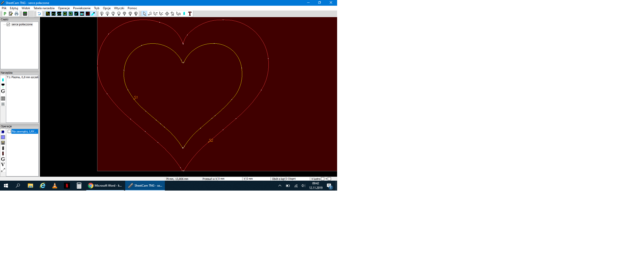Click the zoom in magnifier with plus
The width and height of the screenshot is (644, 266).
[x=102, y=14]
